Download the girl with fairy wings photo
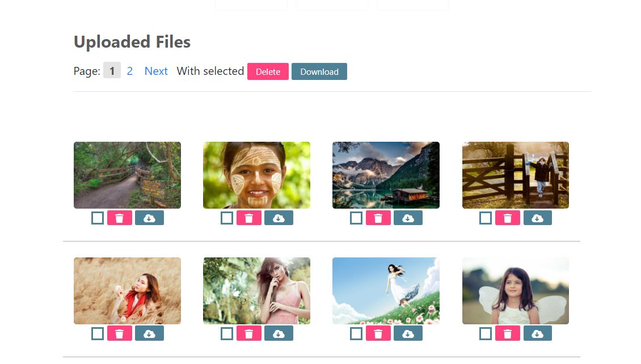Screen dimensions: 641x364 point(537,334)
